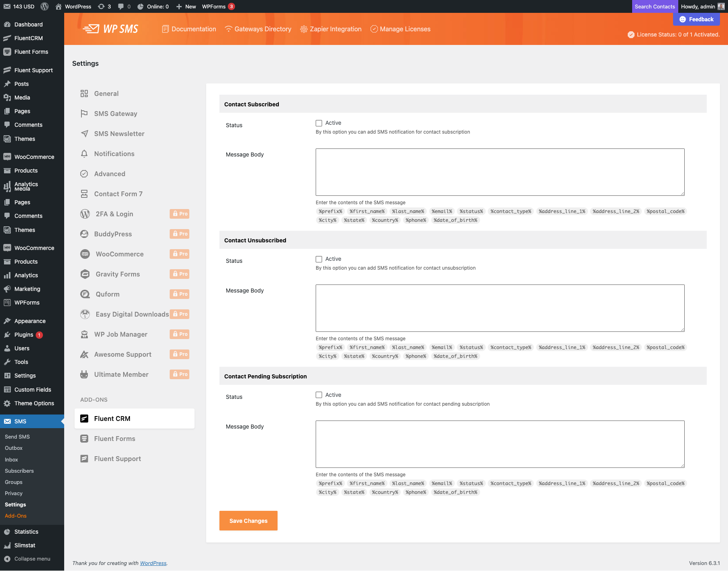Click the Quform icon

pyautogui.click(x=85, y=294)
